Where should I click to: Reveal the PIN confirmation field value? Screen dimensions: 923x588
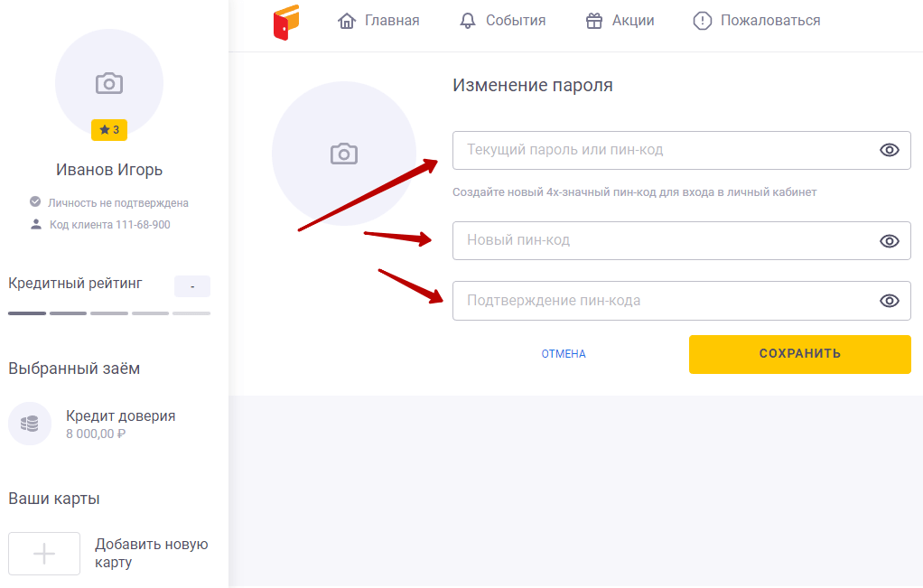[890, 301]
